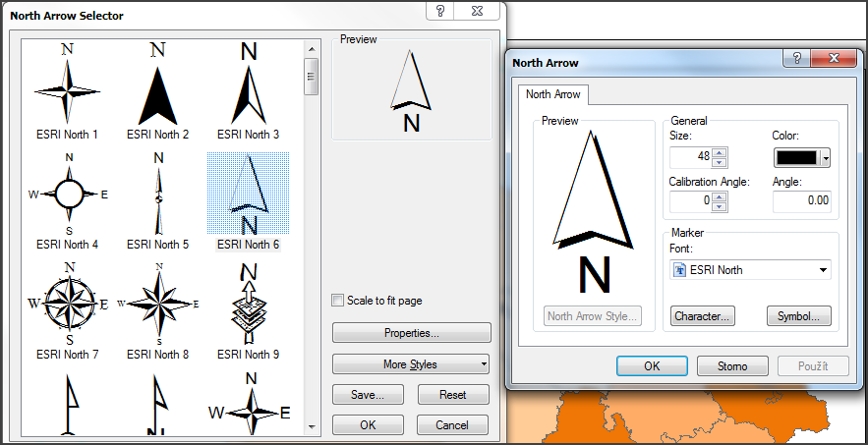The height and width of the screenshot is (445, 868).
Task: Click the scroll down arrow of style list
Action: click(x=312, y=426)
